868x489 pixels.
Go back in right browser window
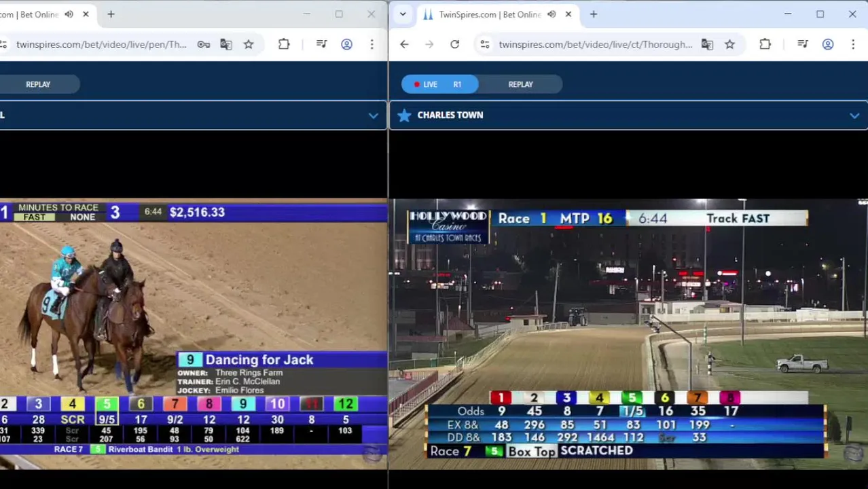[404, 44]
